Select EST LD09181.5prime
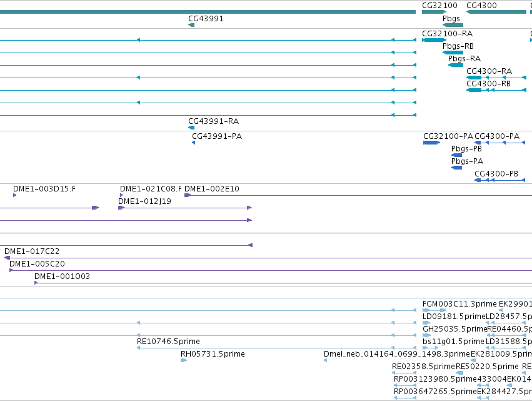This screenshot has height=401, width=532. (x=426, y=323)
